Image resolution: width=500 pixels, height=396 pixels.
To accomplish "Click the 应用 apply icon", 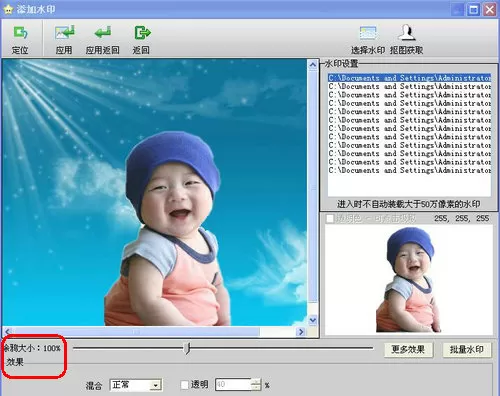I will tap(64, 33).
